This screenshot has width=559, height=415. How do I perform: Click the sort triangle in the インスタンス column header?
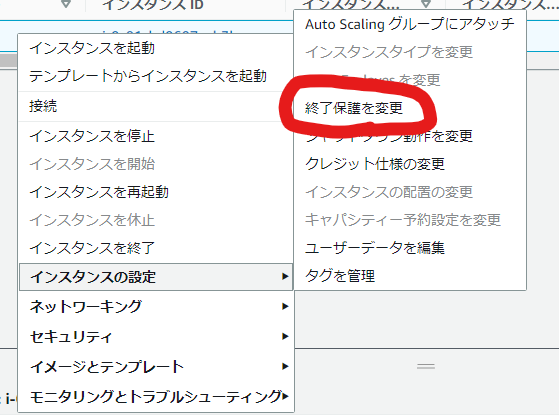point(426,4)
